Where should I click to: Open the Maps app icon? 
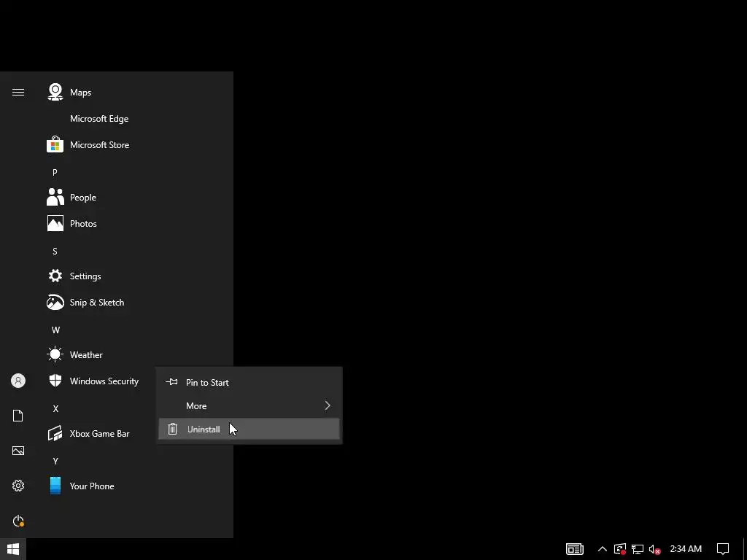pos(55,92)
